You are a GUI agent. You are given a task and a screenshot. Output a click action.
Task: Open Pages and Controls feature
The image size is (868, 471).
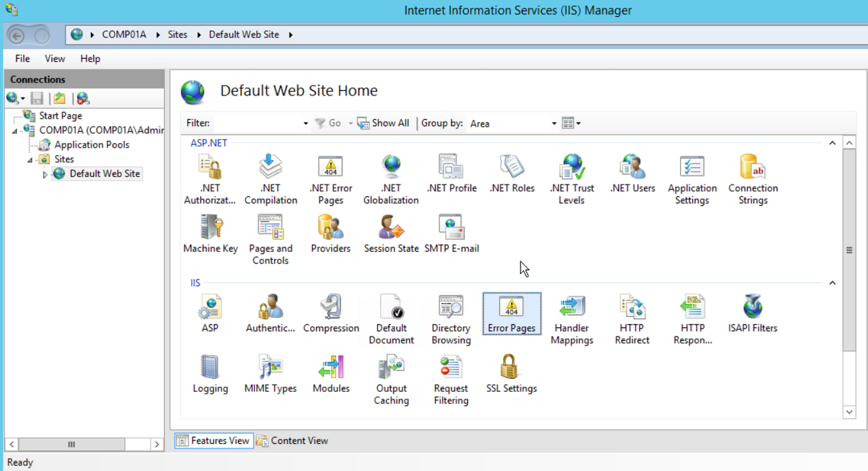271,240
